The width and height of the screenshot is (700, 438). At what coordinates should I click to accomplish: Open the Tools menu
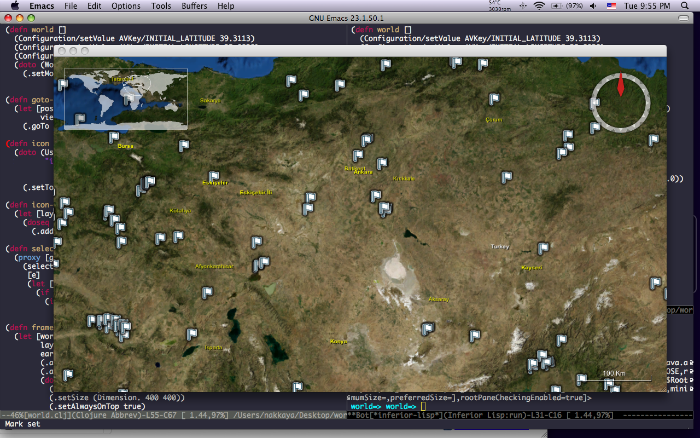161,6
